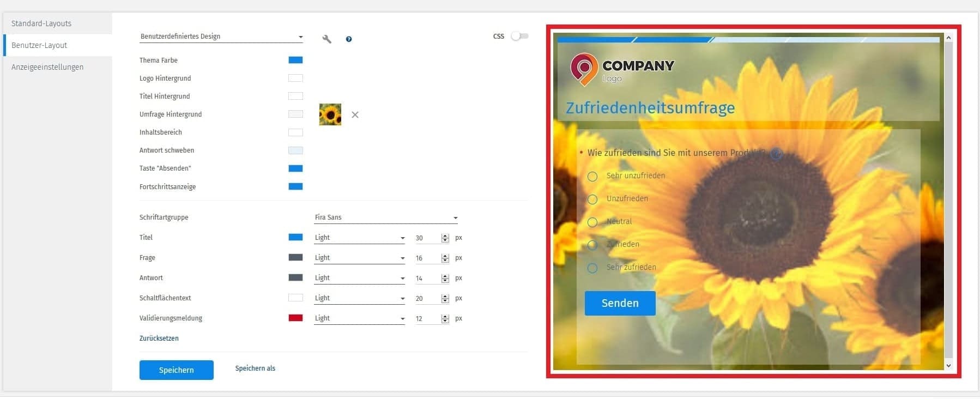The image size is (980, 399).
Task: Open the Antwort font weight dropdown
Action: point(359,278)
